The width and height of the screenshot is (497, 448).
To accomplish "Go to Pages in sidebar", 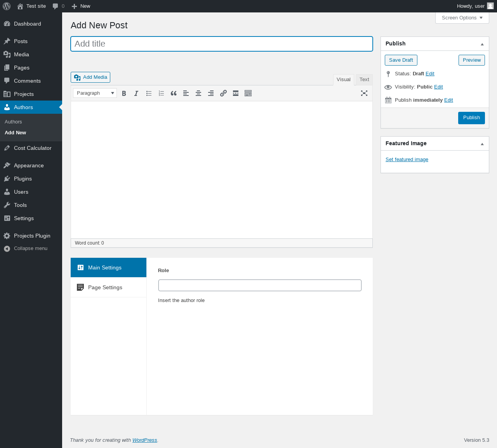I will [x=31, y=68].
